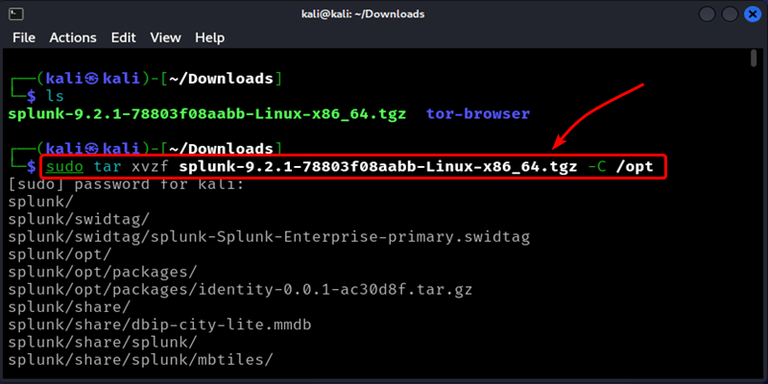Open the File menu

click(x=24, y=38)
